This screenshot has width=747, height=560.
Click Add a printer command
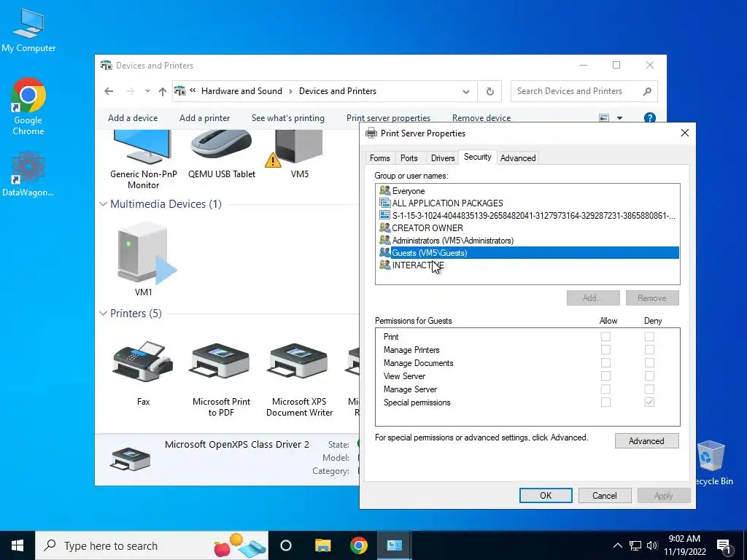pos(204,118)
